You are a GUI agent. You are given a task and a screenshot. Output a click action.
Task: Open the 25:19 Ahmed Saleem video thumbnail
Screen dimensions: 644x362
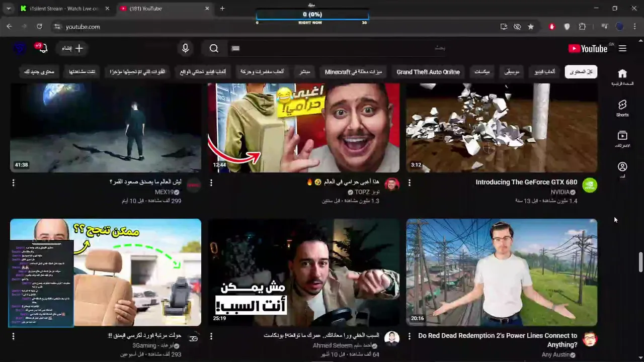304,272
